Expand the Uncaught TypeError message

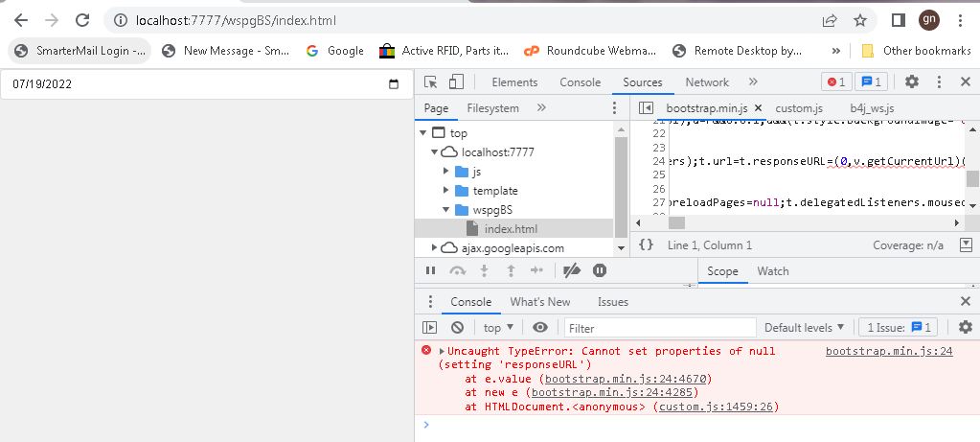tap(442, 351)
